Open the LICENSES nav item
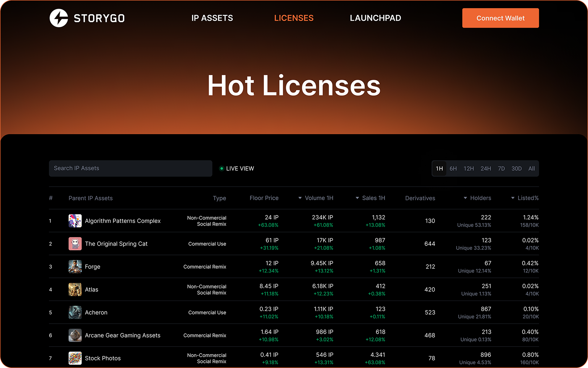Image resolution: width=588 pixels, height=368 pixels. coord(294,18)
